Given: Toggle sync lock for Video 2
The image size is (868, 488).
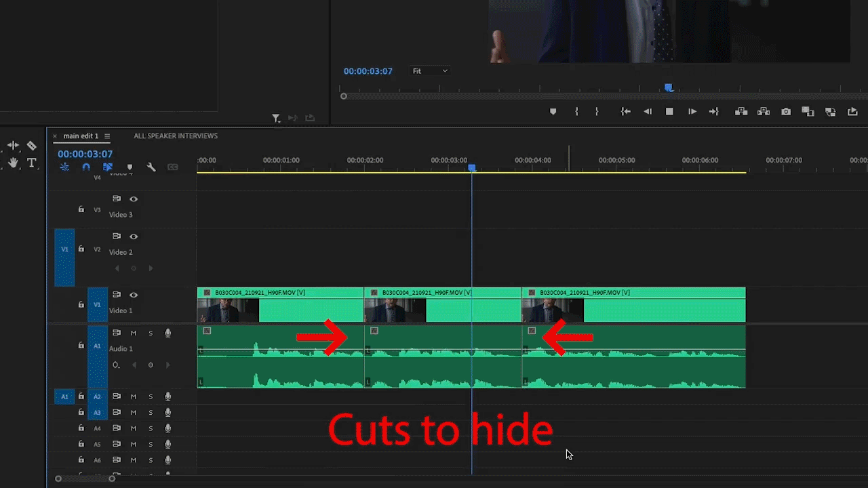Looking at the screenshot, I should click(117, 236).
